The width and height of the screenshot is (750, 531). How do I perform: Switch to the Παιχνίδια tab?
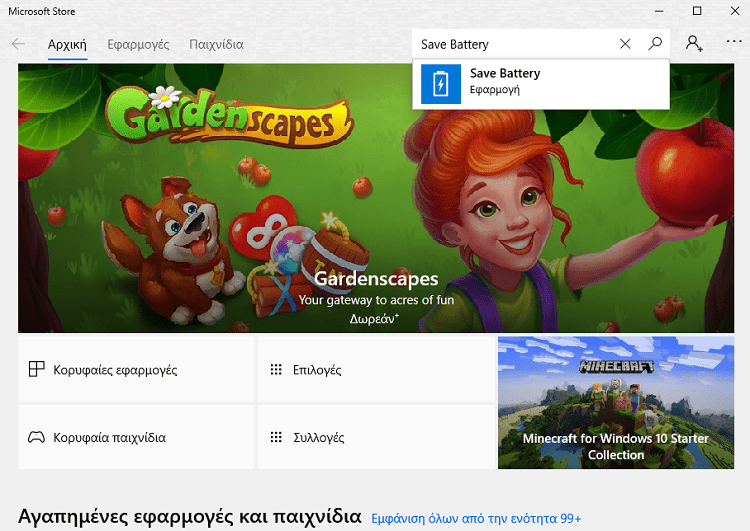pos(216,44)
